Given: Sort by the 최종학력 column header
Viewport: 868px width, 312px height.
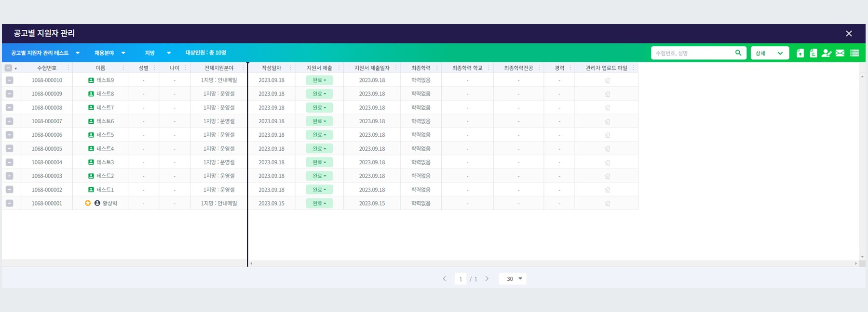Looking at the screenshot, I should pos(421,68).
